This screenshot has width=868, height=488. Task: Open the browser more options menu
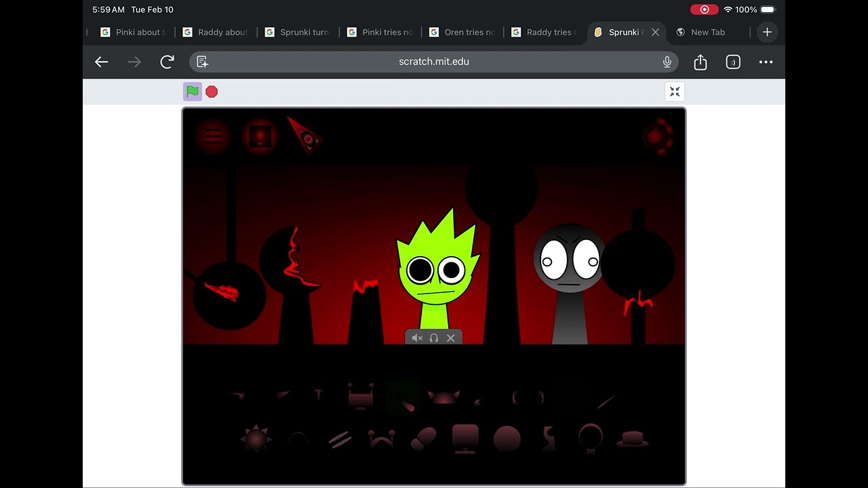766,62
